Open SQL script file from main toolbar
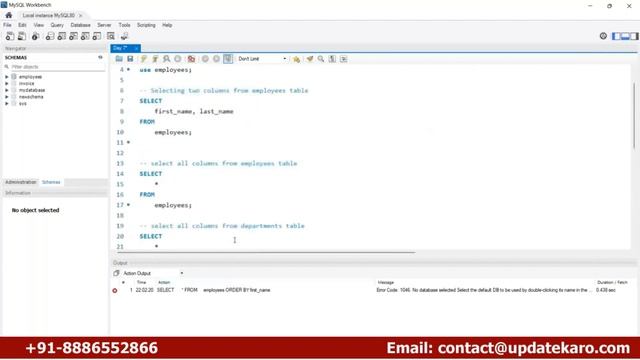The image size is (640, 360). pos(22,36)
